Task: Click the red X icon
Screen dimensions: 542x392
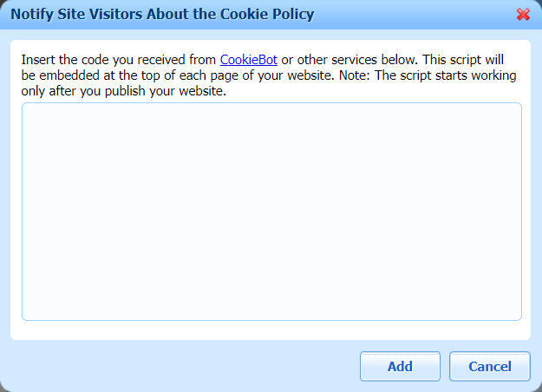Action: 523,15
